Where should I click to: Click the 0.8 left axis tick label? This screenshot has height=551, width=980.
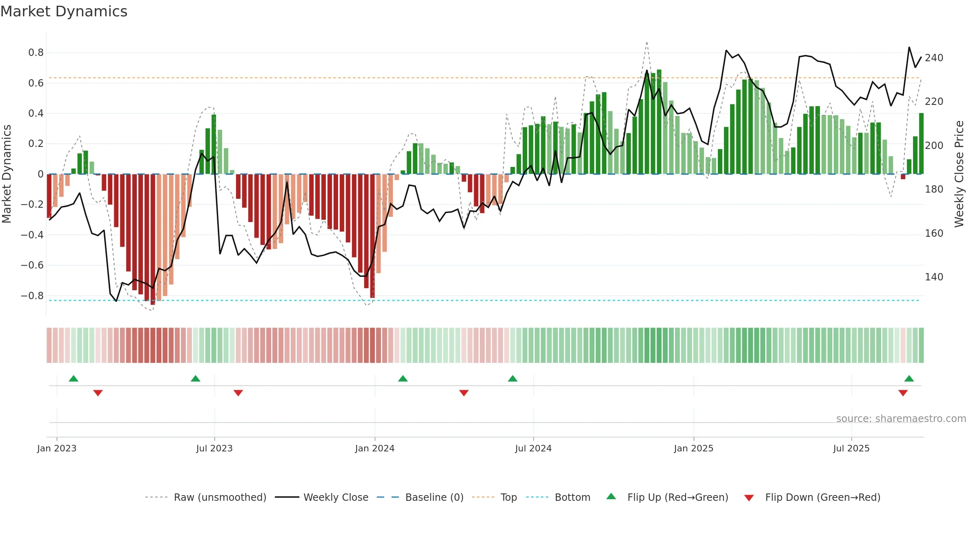point(36,52)
